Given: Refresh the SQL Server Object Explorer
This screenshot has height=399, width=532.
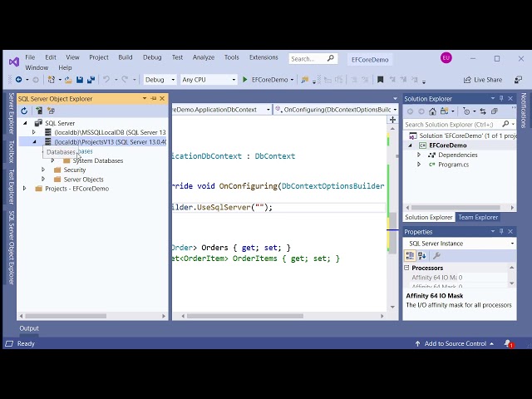Looking at the screenshot, I should (x=24, y=111).
